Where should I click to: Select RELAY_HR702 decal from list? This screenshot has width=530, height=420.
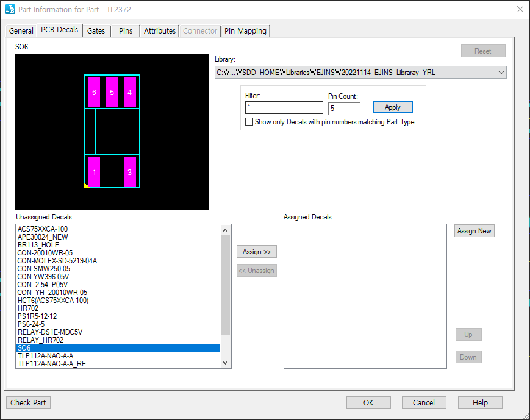click(40, 340)
